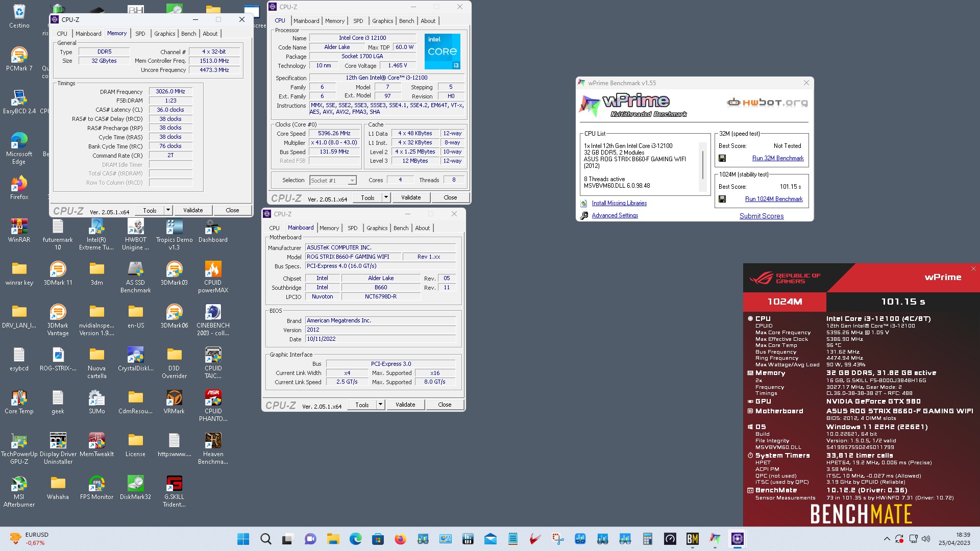Open the PCMark 7 desktop icon

click(x=19, y=59)
